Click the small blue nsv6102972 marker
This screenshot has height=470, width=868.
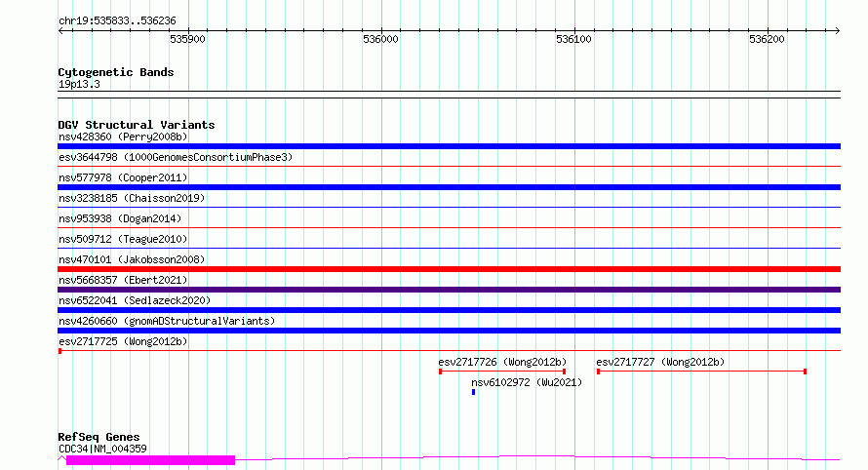click(x=473, y=392)
